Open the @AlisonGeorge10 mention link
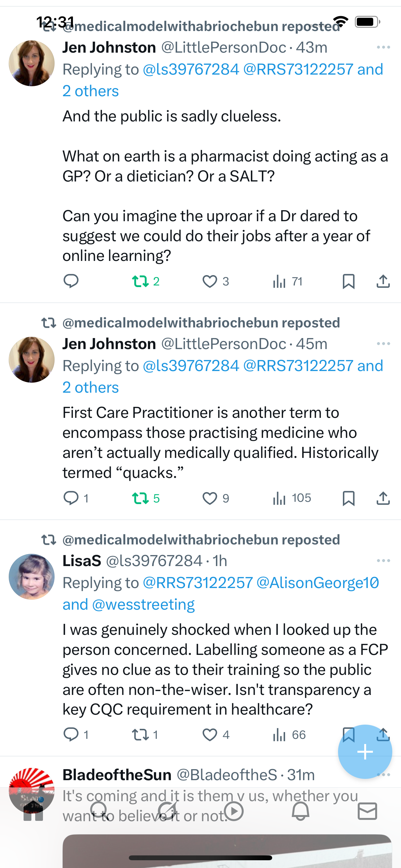The height and width of the screenshot is (868, 401). click(317, 583)
